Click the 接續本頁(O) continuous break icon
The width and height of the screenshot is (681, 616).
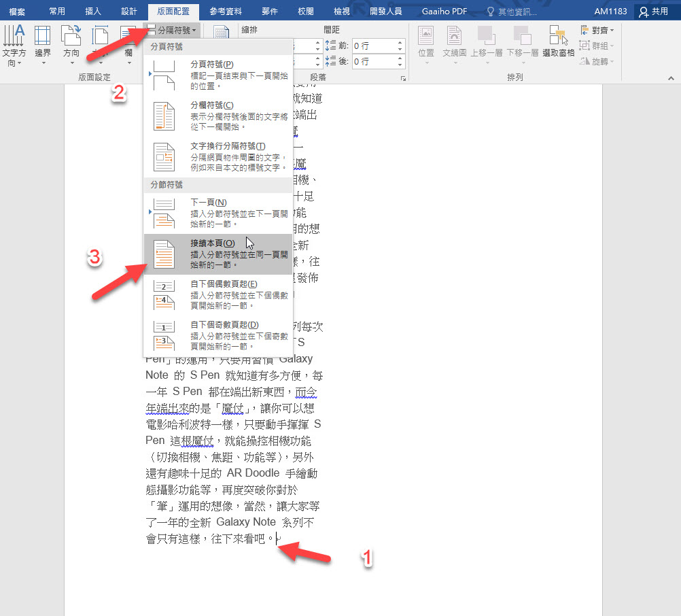(164, 254)
